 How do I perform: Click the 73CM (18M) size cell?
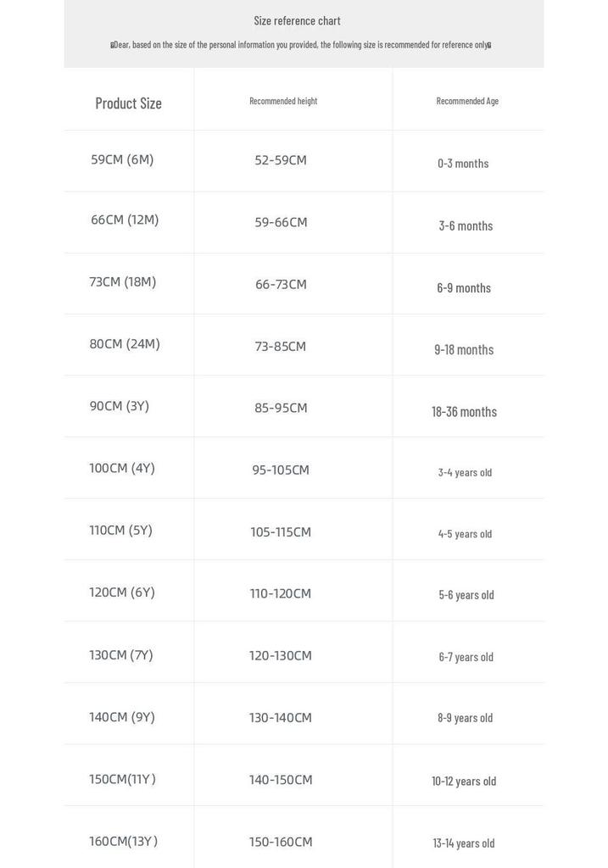123,281
